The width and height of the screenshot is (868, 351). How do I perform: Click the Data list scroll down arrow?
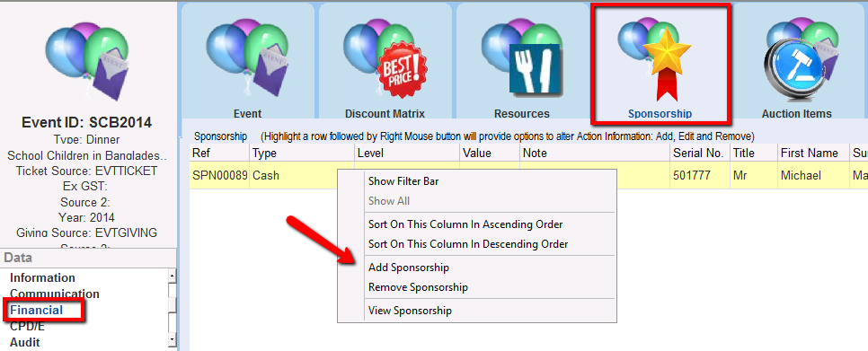tap(172, 340)
